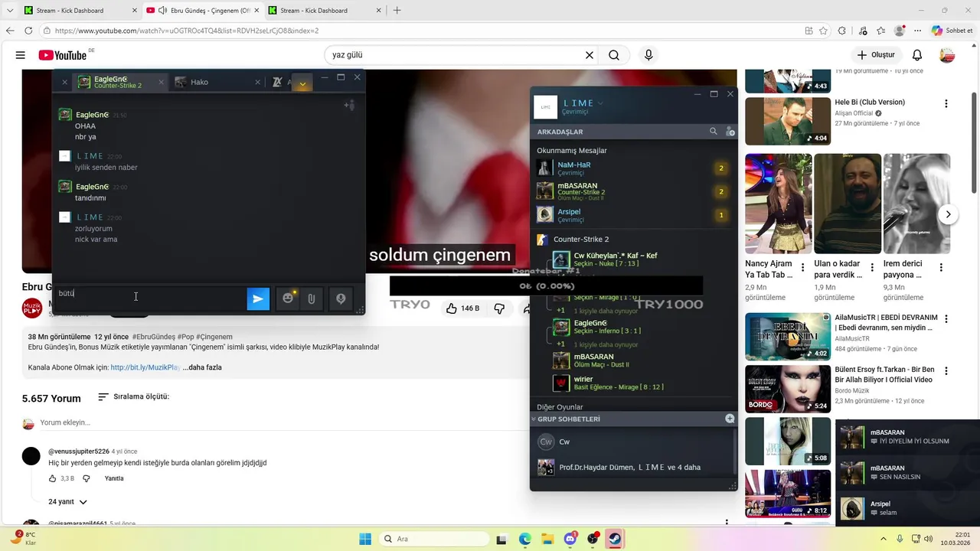Clear the YouTube search text
This screenshot has width=980, height=551.
[590, 55]
